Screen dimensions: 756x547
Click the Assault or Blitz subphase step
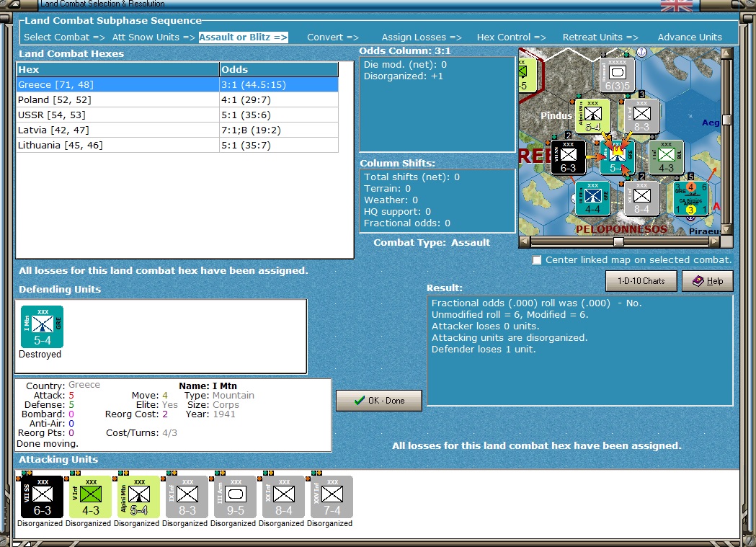click(x=244, y=37)
